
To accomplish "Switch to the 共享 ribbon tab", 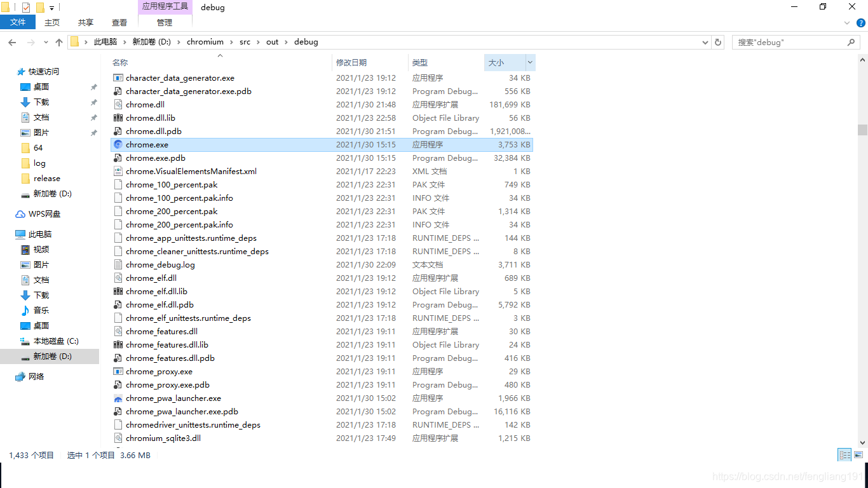I will [86, 22].
